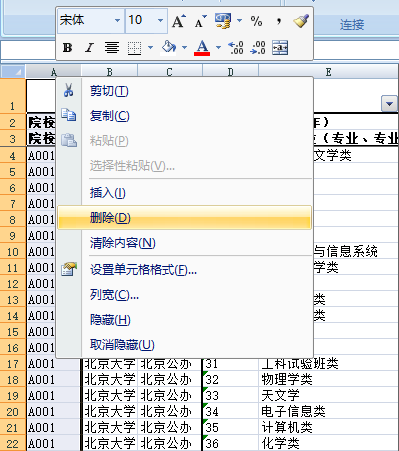Screen dimensions: 399x451
Task: Click cell with value 34
Action: (x=230, y=411)
